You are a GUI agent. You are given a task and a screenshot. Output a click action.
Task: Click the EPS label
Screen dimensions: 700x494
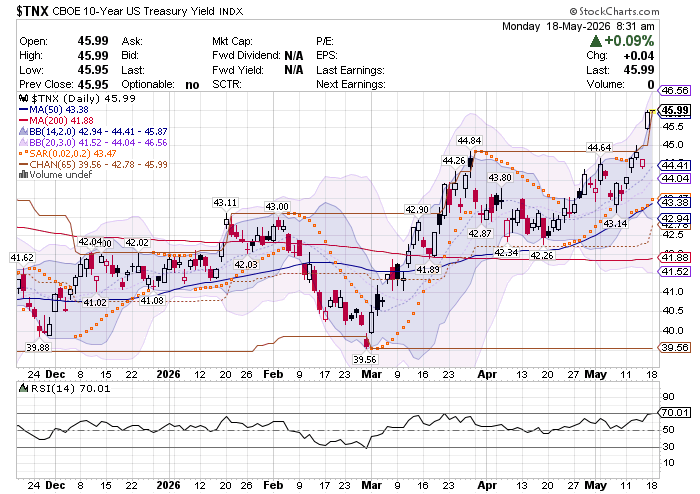[x=327, y=56]
